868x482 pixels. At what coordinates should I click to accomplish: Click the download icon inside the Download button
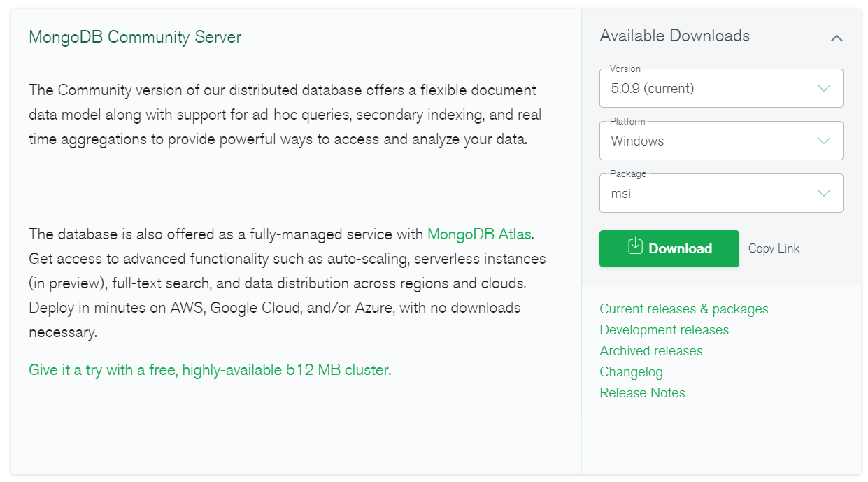637,248
